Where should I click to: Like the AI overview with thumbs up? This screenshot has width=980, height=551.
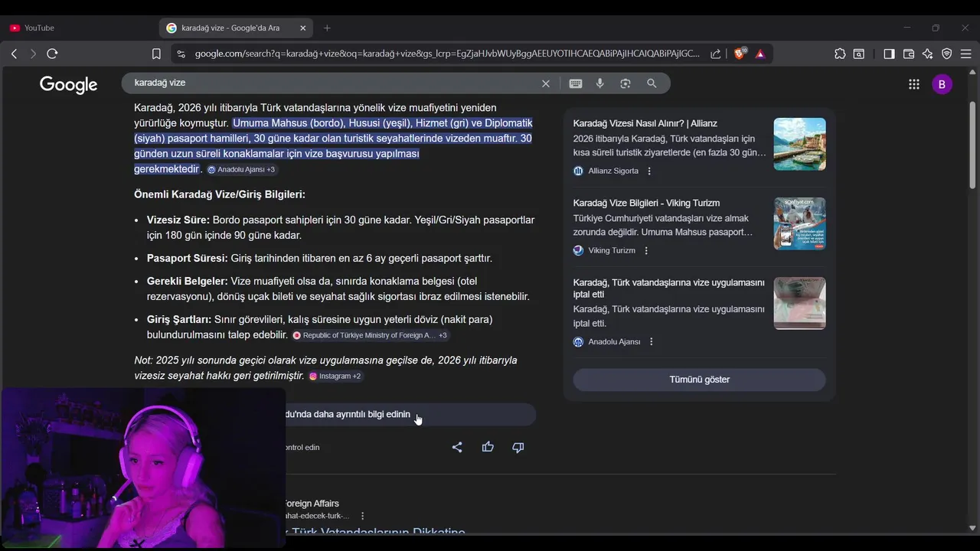pyautogui.click(x=488, y=447)
